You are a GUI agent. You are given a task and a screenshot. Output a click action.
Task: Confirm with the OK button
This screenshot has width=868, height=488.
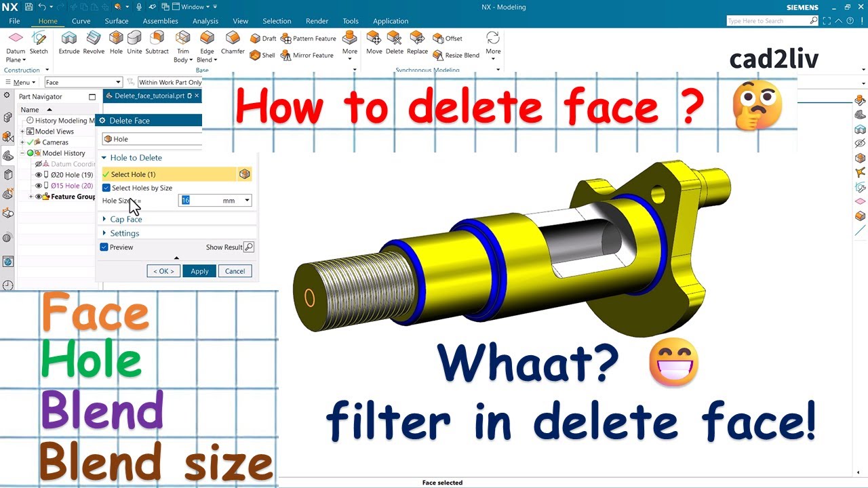[163, 271]
